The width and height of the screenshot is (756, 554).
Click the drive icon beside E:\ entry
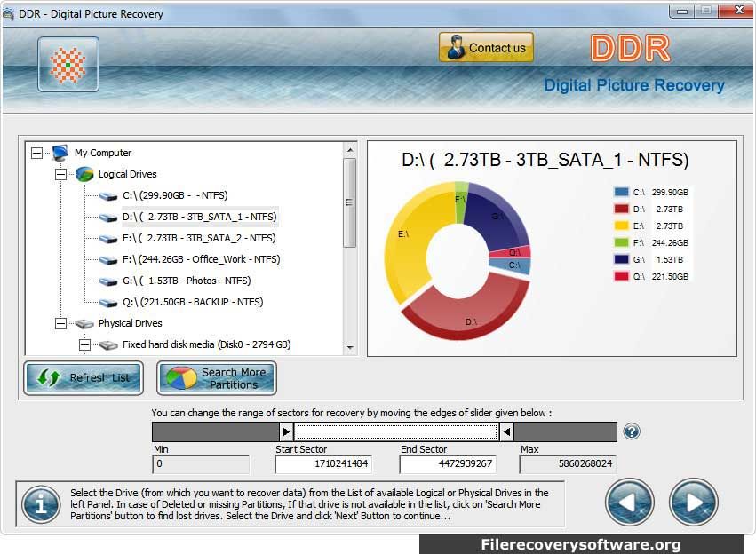(x=108, y=239)
